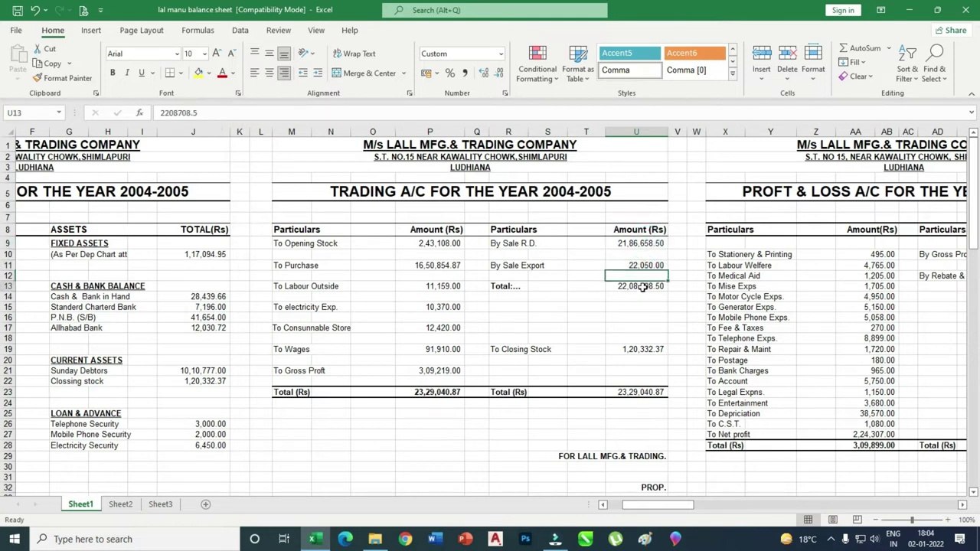Image resolution: width=980 pixels, height=551 pixels.
Task: Click Increase Decimal icon
Action: click(x=484, y=73)
